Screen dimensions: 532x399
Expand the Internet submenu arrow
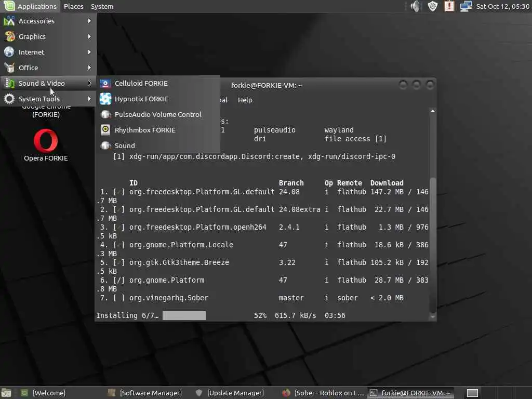(89, 52)
